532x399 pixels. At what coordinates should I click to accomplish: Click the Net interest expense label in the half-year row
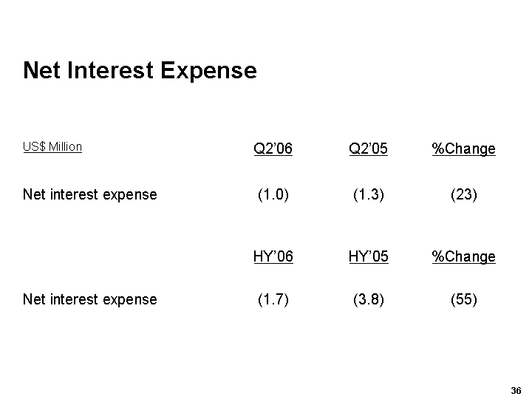[90, 299]
